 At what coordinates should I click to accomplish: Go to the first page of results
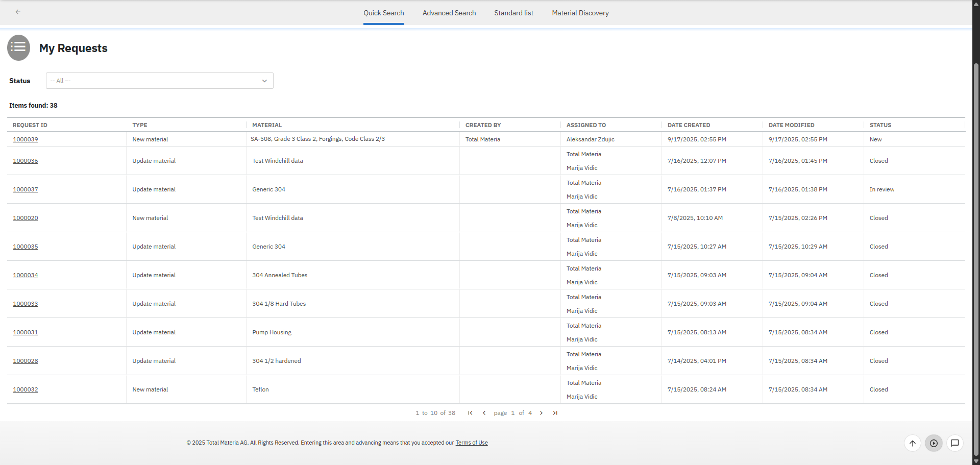click(470, 413)
